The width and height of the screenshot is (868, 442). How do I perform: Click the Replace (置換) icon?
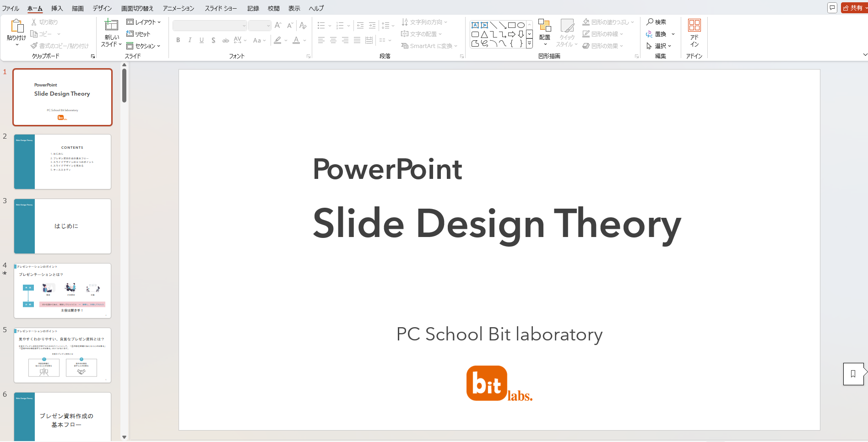coord(650,34)
